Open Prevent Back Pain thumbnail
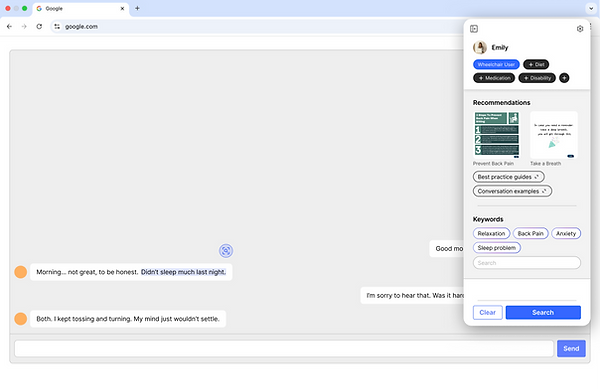Screen dimensions: 600x389 [497, 135]
